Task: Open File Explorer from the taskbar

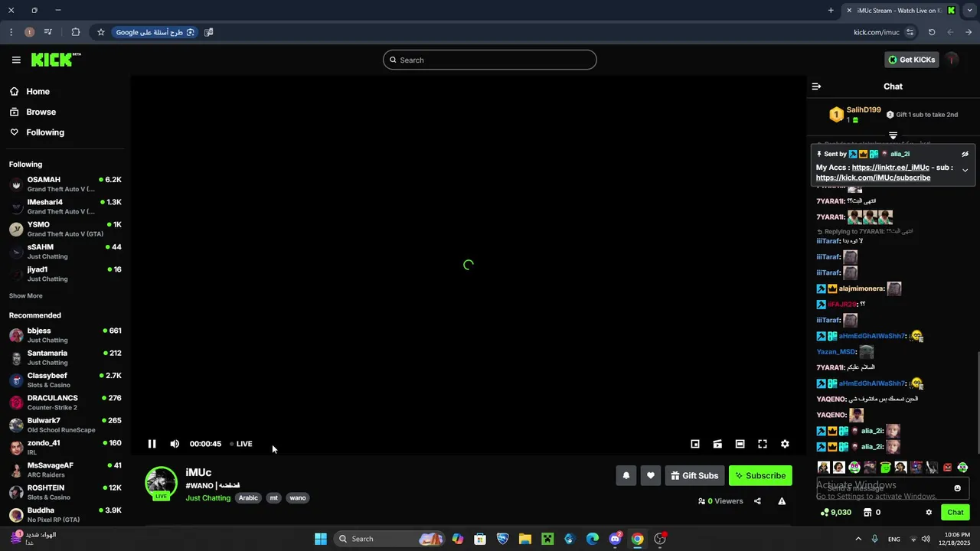Action: [x=525, y=539]
